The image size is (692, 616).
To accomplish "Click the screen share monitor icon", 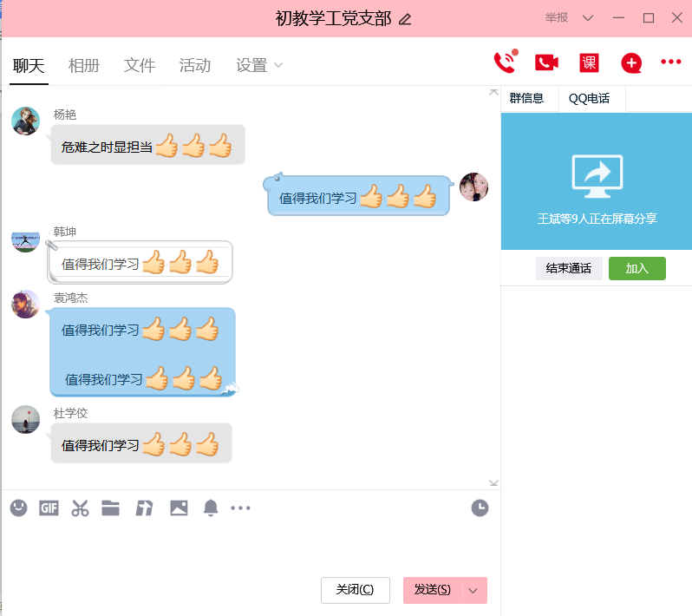I will [597, 176].
